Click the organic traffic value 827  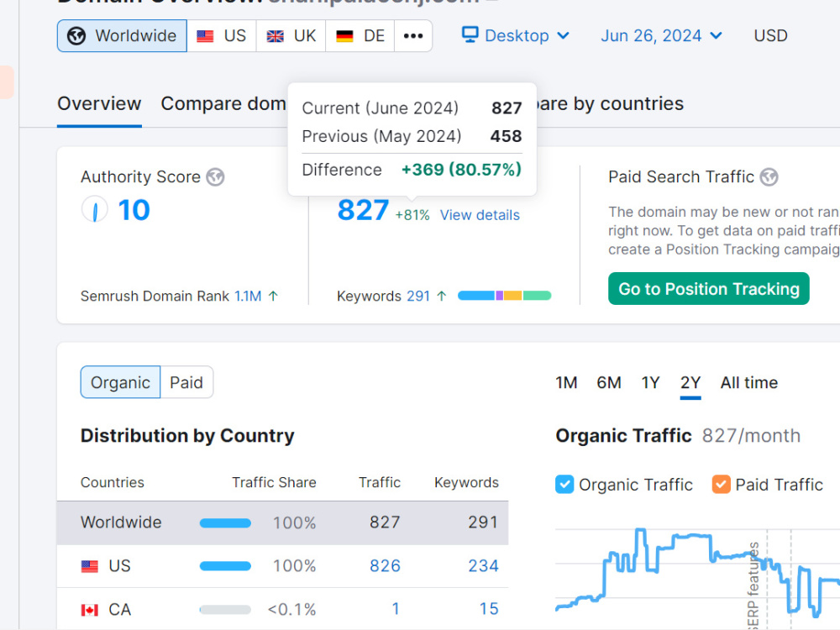coord(363,210)
